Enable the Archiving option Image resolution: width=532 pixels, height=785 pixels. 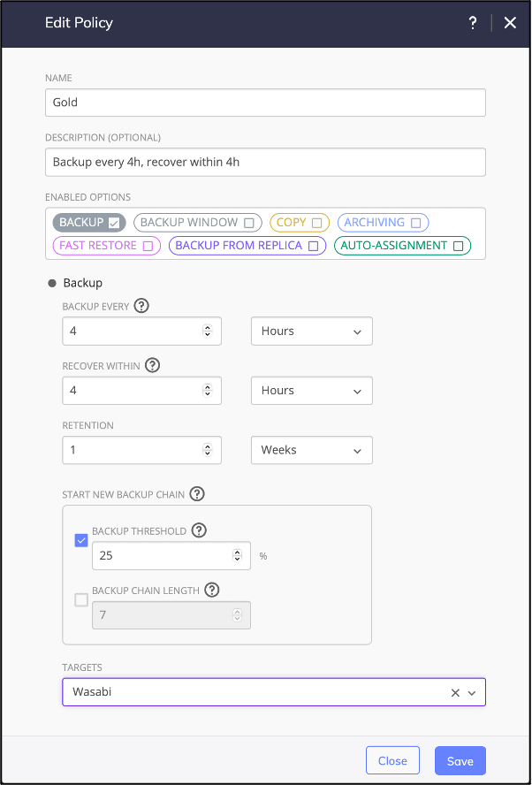(383, 223)
